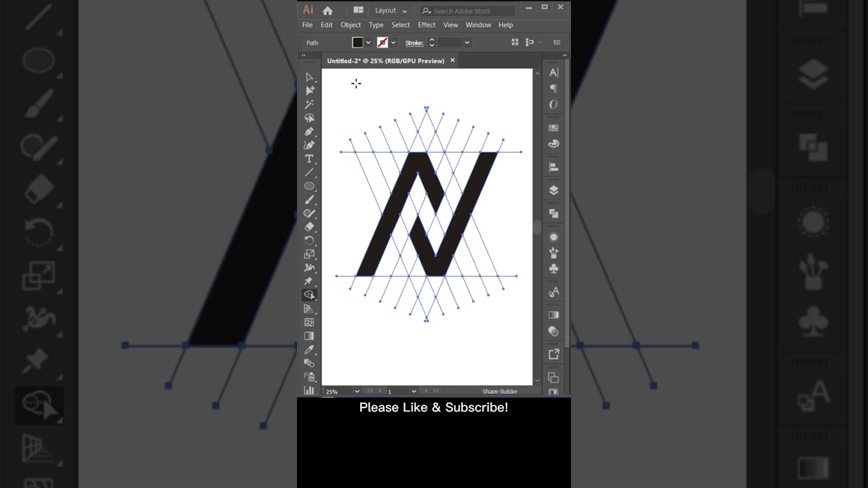Open the Transparency panel icon
868x488 pixels.
tap(553, 331)
